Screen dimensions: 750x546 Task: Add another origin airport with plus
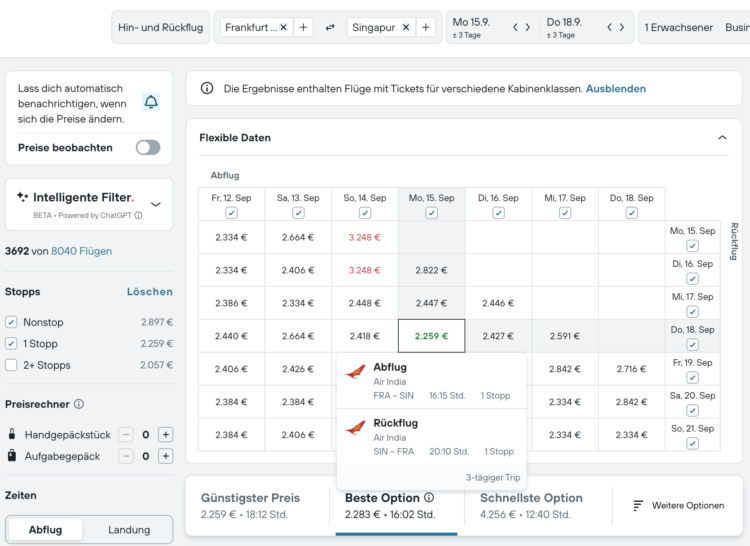coord(304,28)
